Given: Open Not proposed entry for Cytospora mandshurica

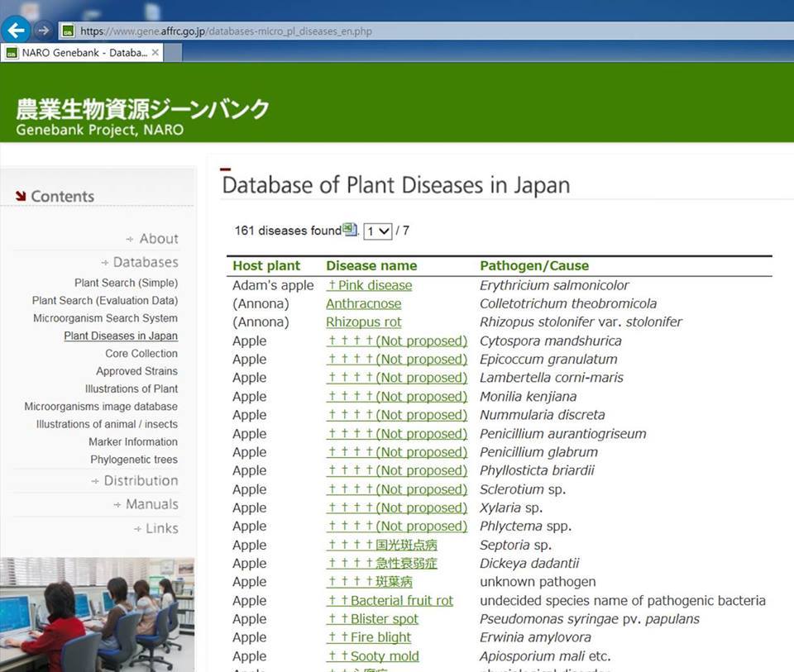Looking at the screenshot, I should (x=397, y=341).
